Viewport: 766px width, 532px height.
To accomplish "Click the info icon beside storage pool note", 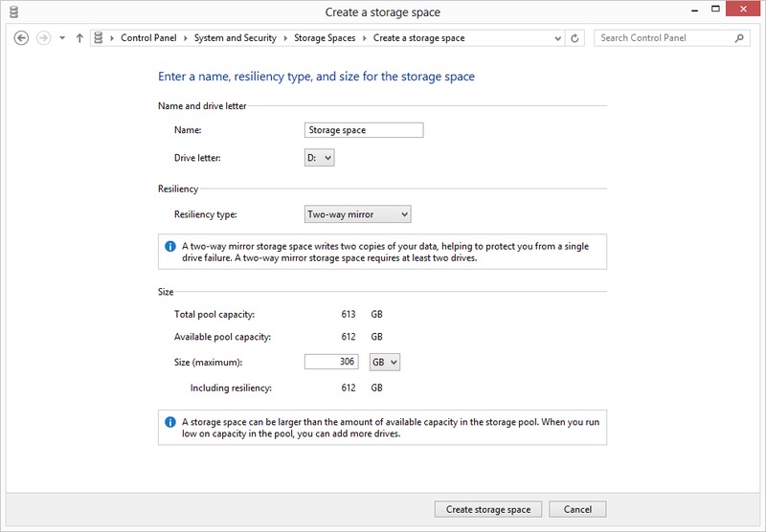I will coord(170,421).
